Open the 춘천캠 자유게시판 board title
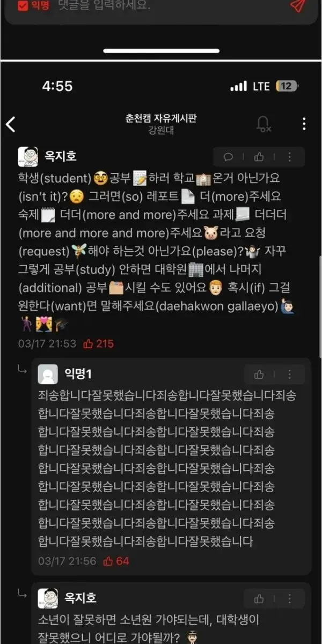Image resolution: width=322 pixels, height=644 pixels. pyautogui.click(x=161, y=119)
